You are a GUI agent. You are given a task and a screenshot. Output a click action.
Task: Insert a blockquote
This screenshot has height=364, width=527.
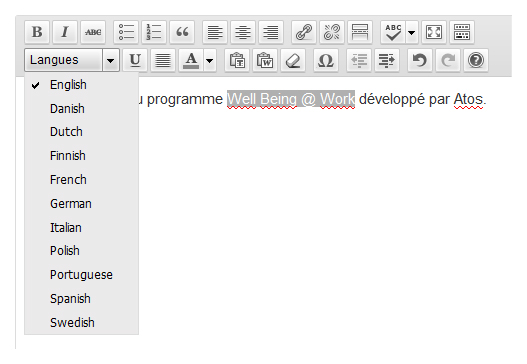click(182, 32)
